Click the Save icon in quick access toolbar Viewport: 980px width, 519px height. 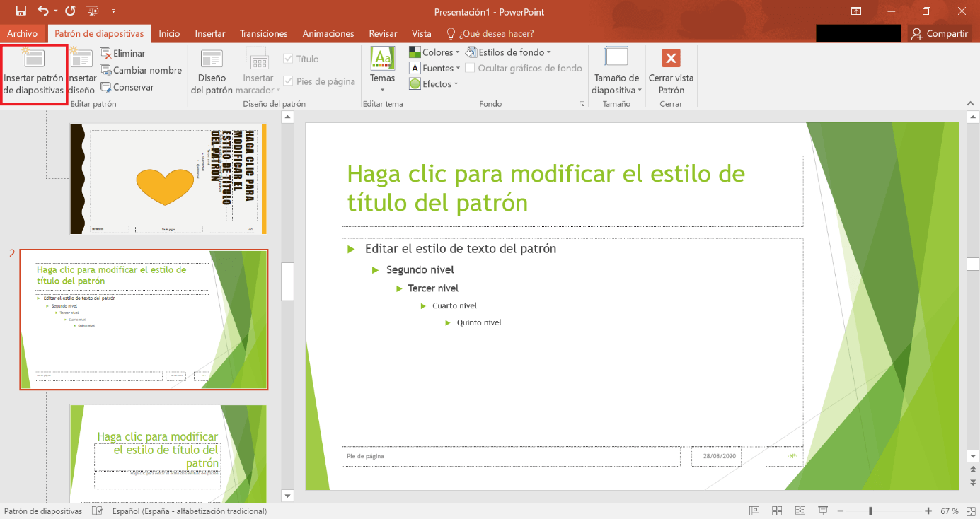[21, 11]
